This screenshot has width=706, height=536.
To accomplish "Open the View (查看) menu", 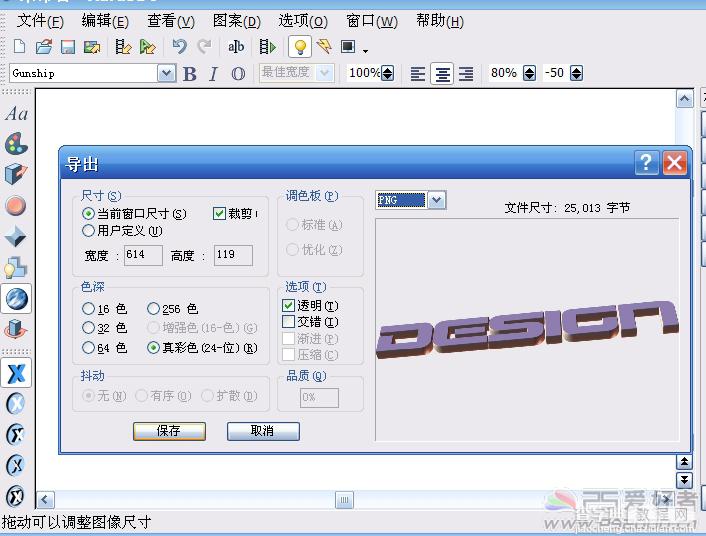I will [171, 21].
